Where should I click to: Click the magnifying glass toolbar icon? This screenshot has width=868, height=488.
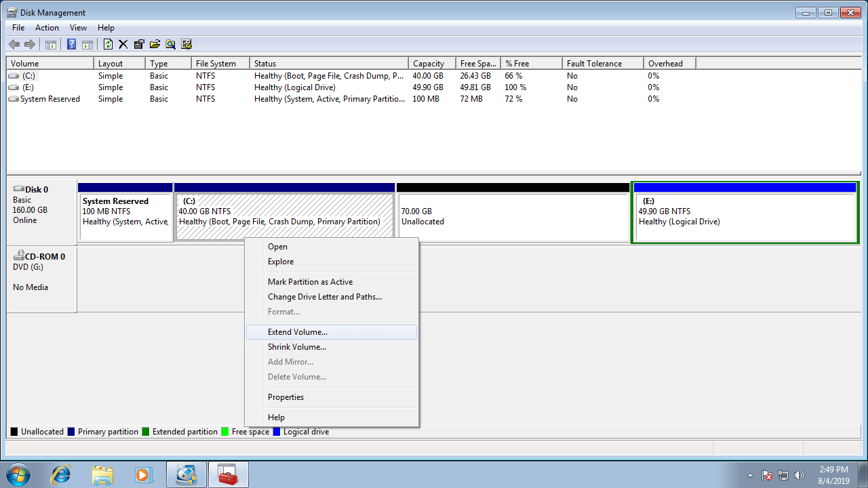pyautogui.click(x=170, y=44)
